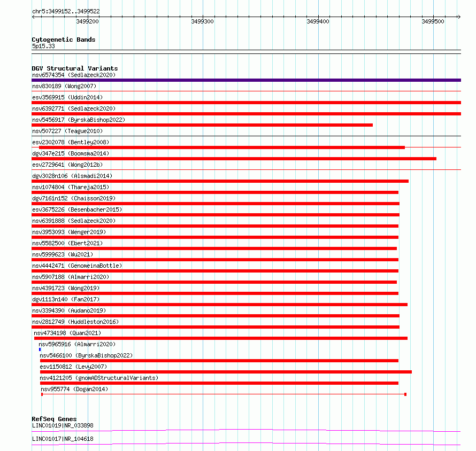
Task: Select esv2729641 (Wong2012b) label
Action: tap(67, 165)
